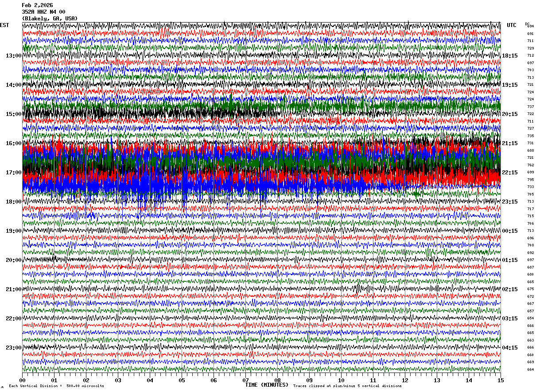The height and width of the screenshot is (392, 536).
Task: Select the 14:00 EST time label
Action: (14, 85)
